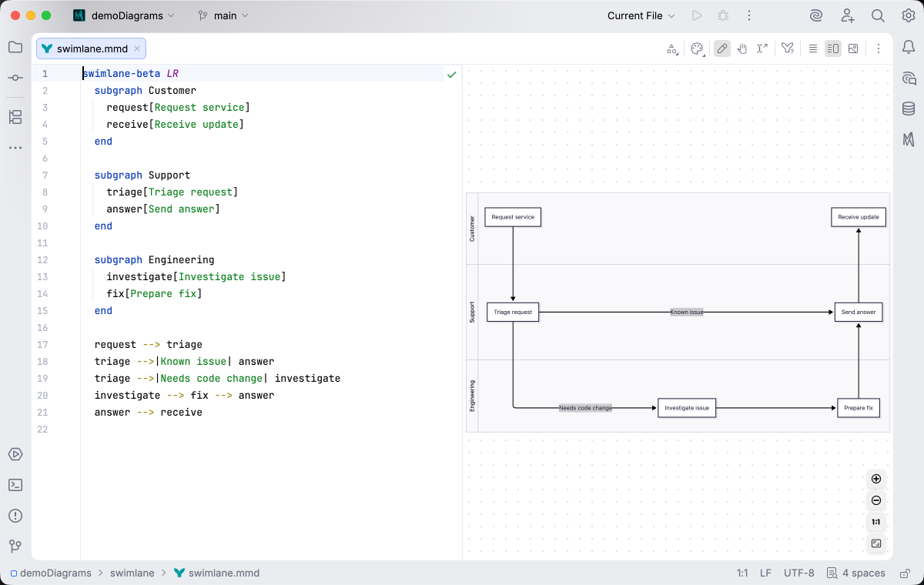Screen dimensions: 924x585
Task: Click the Investigate issue diagram node
Action: [687, 408]
